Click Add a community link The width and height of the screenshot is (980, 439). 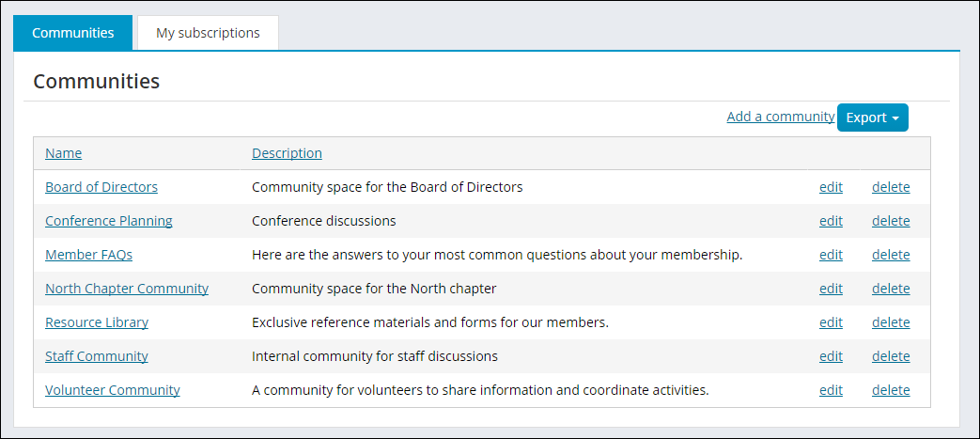(x=781, y=117)
